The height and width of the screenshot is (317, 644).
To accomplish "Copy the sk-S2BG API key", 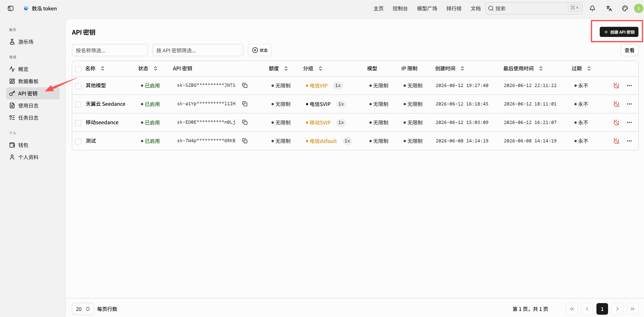I will (x=245, y=86).
